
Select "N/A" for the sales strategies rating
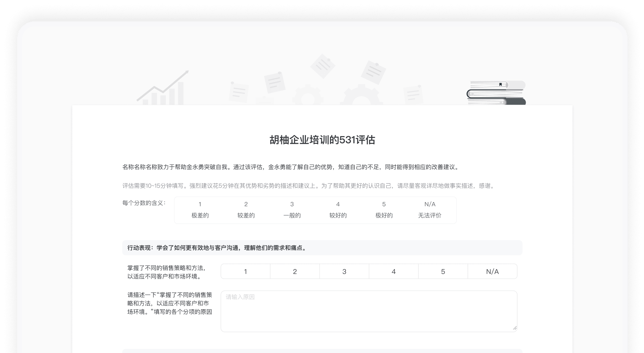[x=492, y=271]
